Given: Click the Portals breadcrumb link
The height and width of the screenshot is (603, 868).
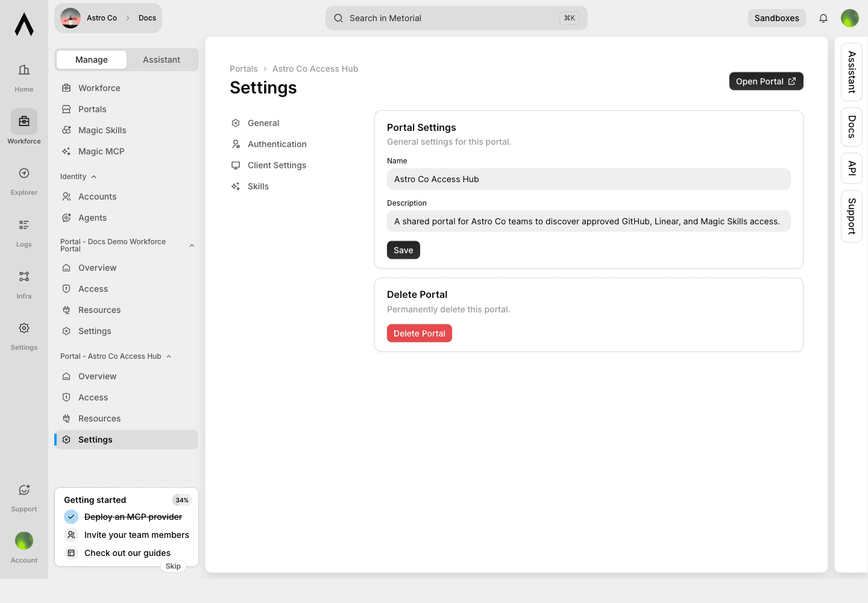Looking at the screenshot, I should pyautogui.click(x=244, y=69).
